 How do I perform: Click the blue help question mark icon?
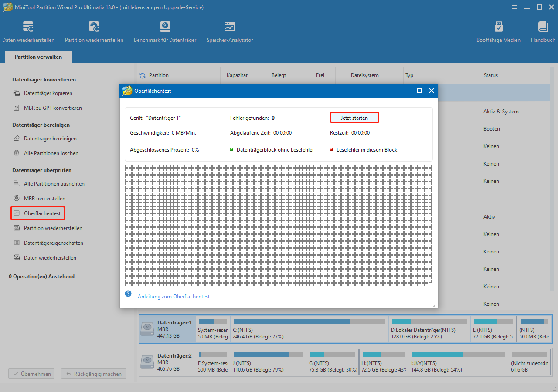click(x=128, y=294)
